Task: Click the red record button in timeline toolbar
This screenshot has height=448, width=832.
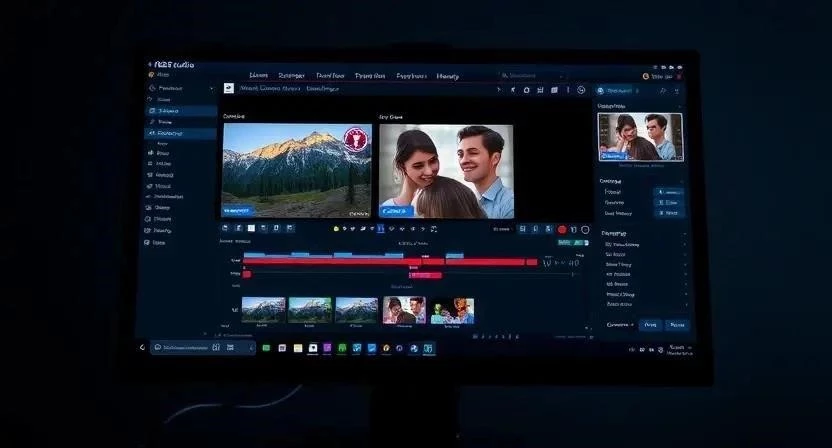Action: 561,229
